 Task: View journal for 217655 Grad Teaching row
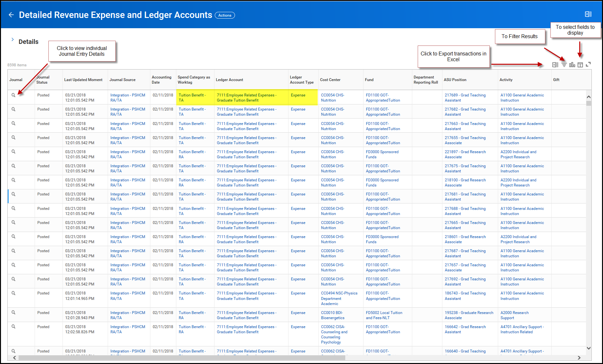click(13, 137)
